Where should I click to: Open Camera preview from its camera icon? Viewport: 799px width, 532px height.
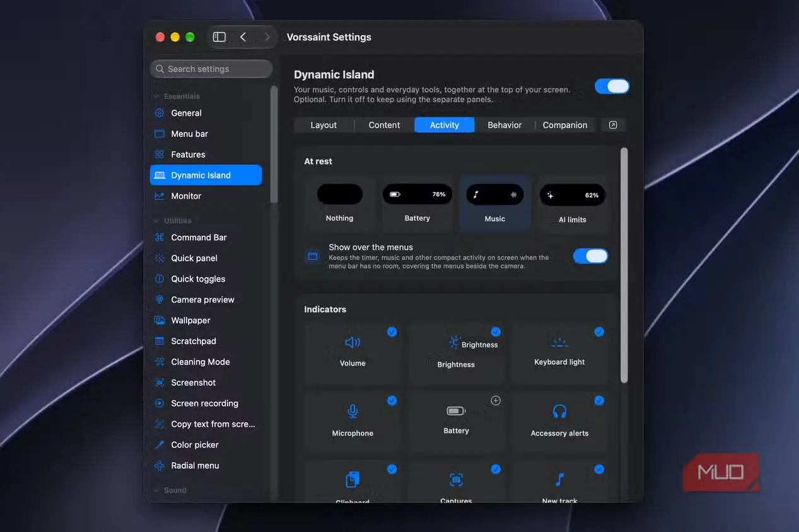pyautogui.click(x=160, y=300)
